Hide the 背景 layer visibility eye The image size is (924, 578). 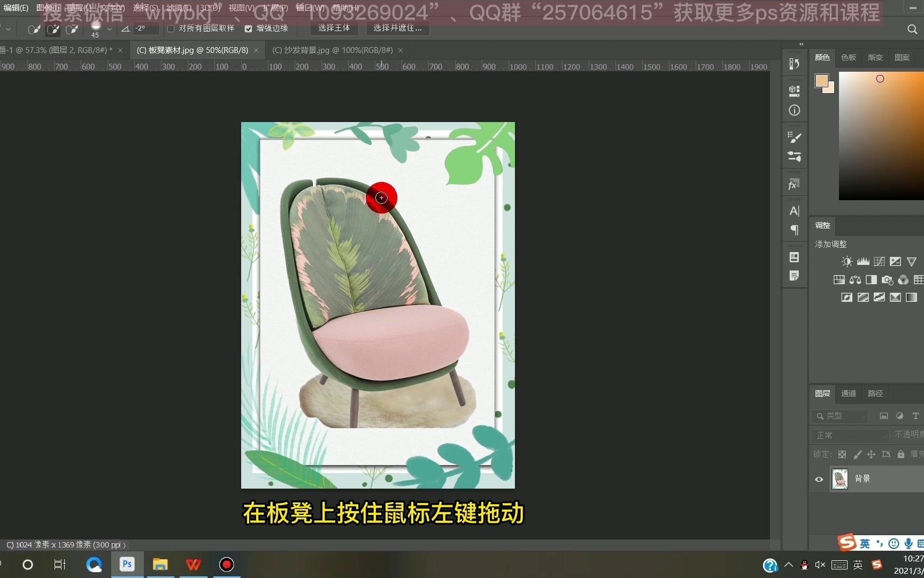[x=819, y=479]
